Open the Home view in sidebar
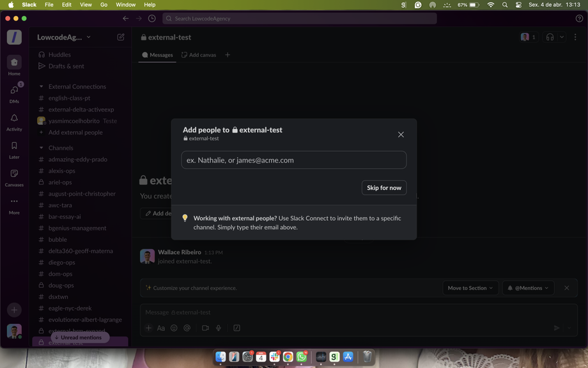 (x=14, y=63)
